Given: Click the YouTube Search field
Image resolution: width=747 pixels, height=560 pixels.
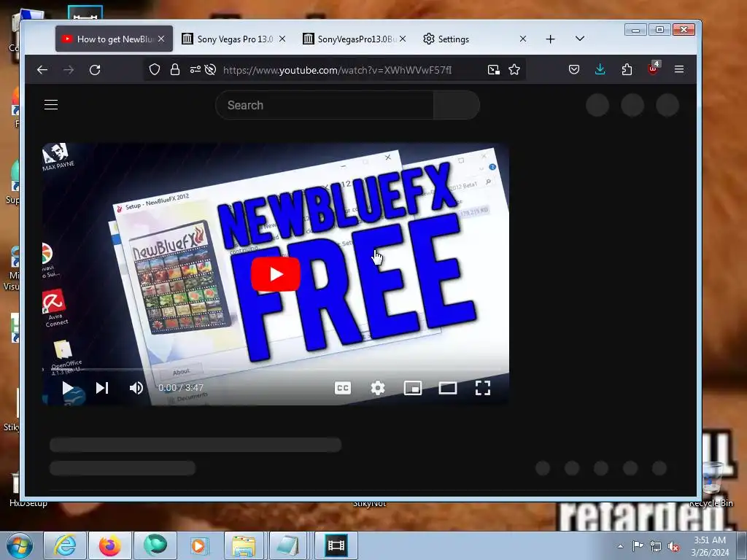Looking at the screenshot, I should [x=325, y=105].
